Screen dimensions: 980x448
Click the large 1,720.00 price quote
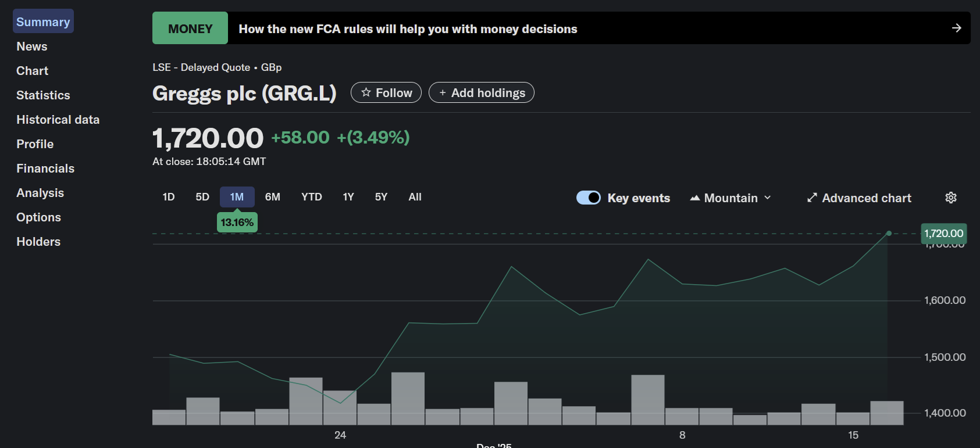[x=208, y=138]
